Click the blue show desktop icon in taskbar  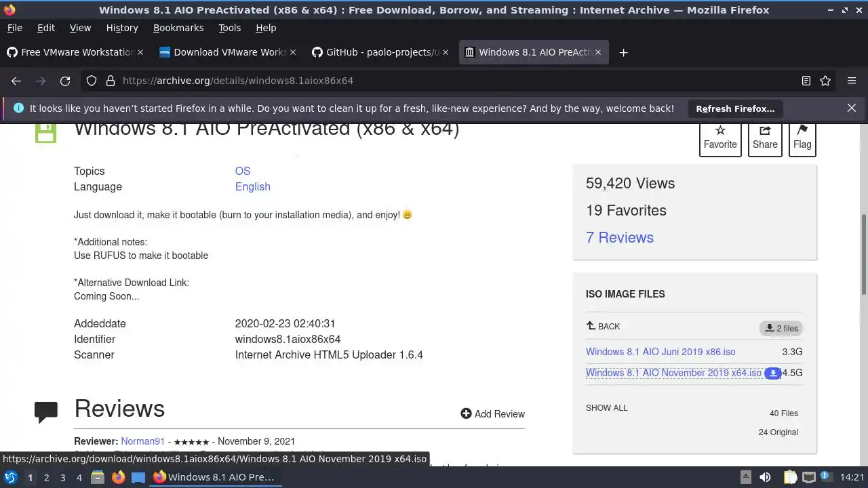pyautogui.click(x=138, y=477)
